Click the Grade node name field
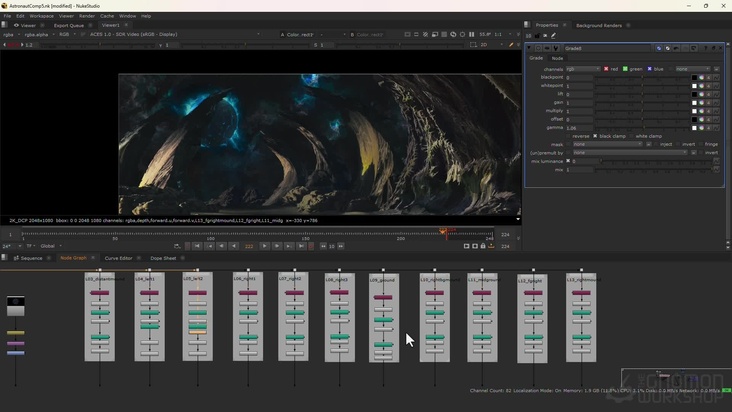The height and width of the screenshot is (412, 732). click(606, 48)
